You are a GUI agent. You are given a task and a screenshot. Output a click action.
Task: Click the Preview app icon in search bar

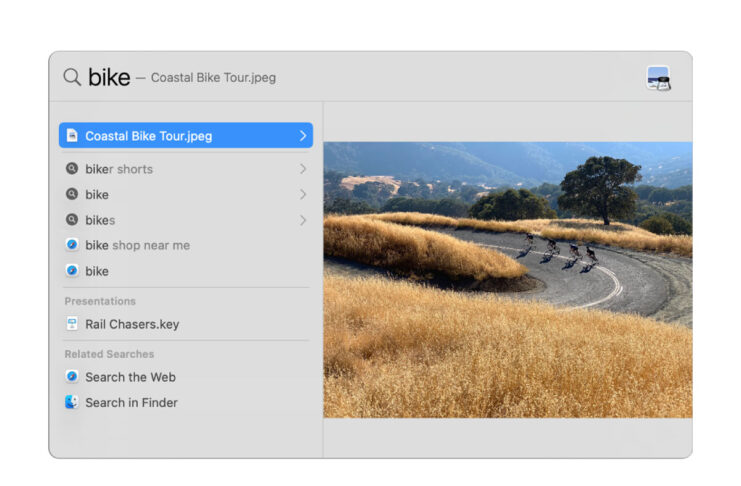click(659, 78)
